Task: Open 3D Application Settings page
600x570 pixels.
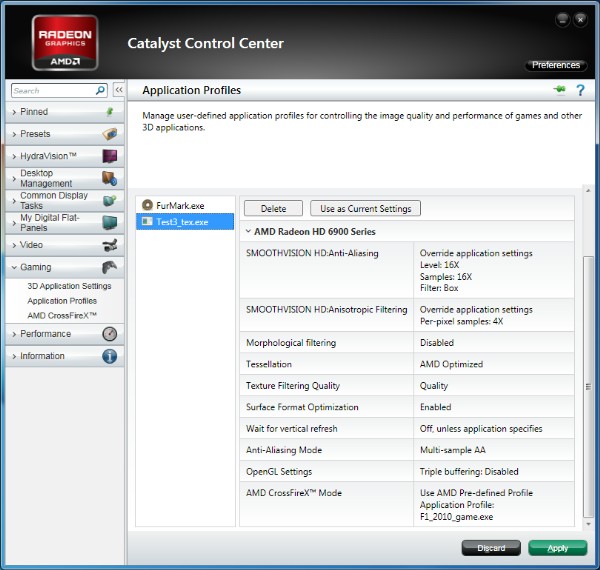Action: (69, 286)
